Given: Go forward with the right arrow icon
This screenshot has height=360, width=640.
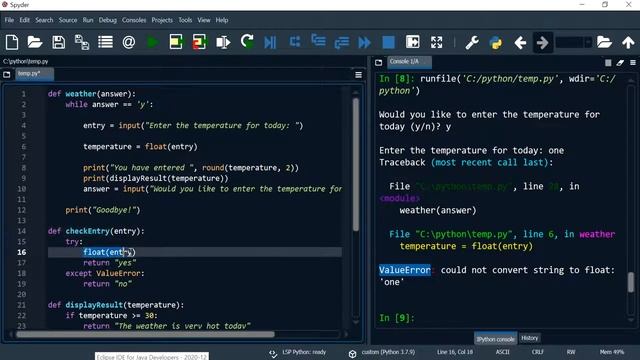Looking at the screenshot, I should 542,42.
